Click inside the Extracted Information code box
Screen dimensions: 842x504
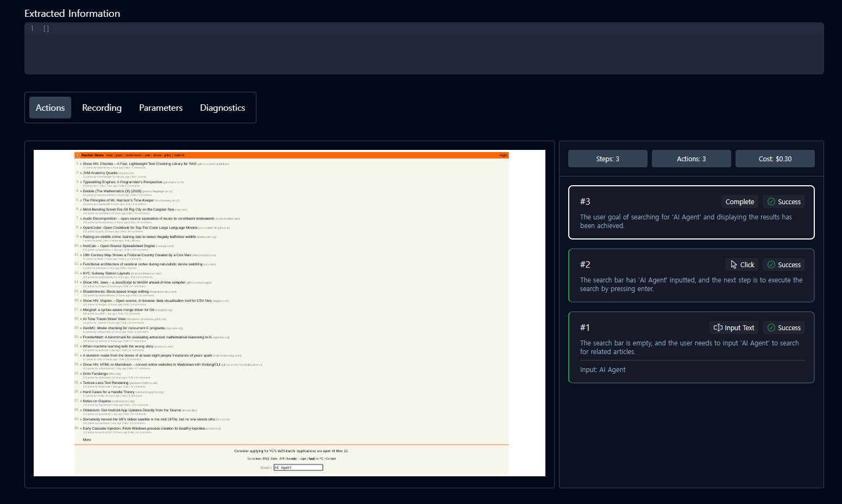[x=424, y=48]
